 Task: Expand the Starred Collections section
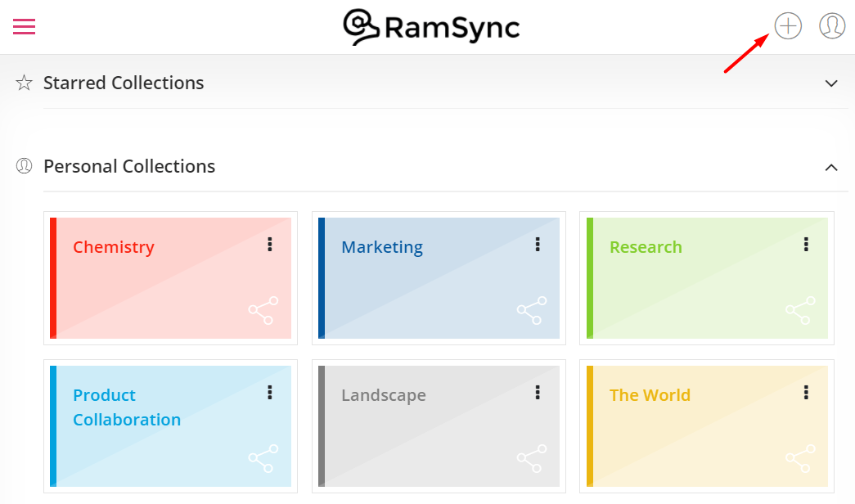point(831,83)
